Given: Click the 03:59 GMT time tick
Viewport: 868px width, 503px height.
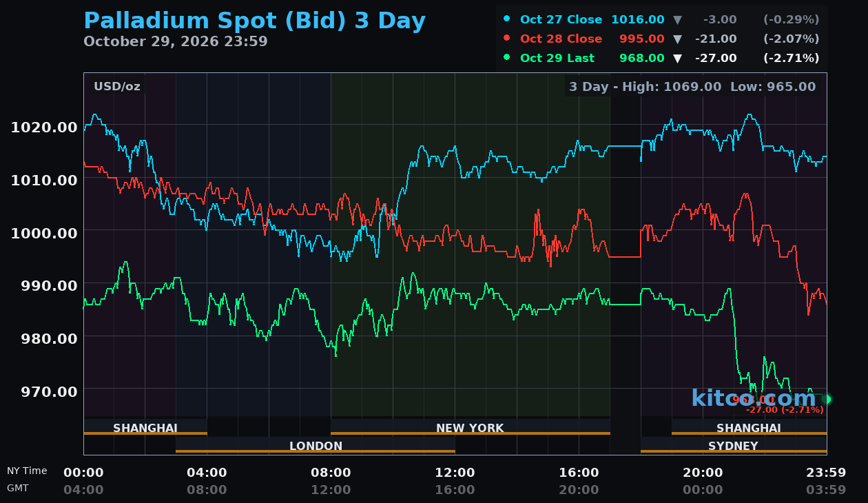Looking at the screenshot, I should 826,490.
